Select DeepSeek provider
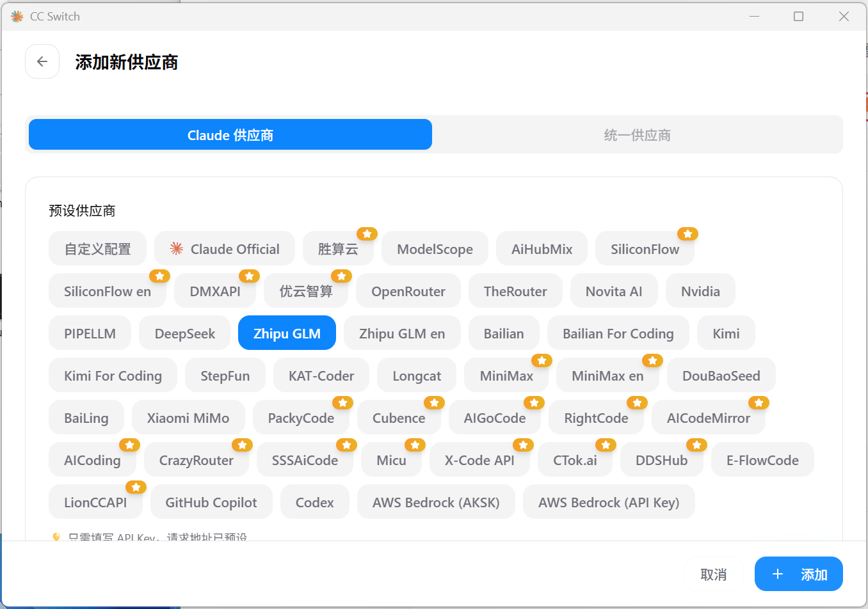 184,333
